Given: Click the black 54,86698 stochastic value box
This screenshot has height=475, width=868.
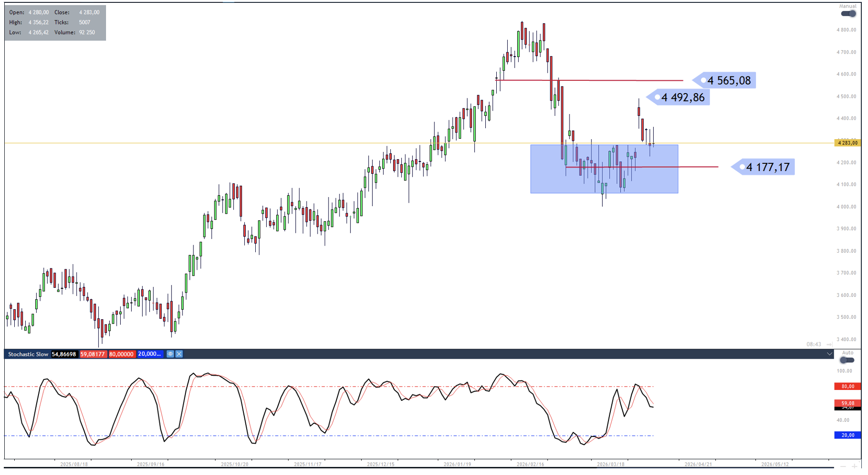Looking at the screenshot, I should 64,354.
